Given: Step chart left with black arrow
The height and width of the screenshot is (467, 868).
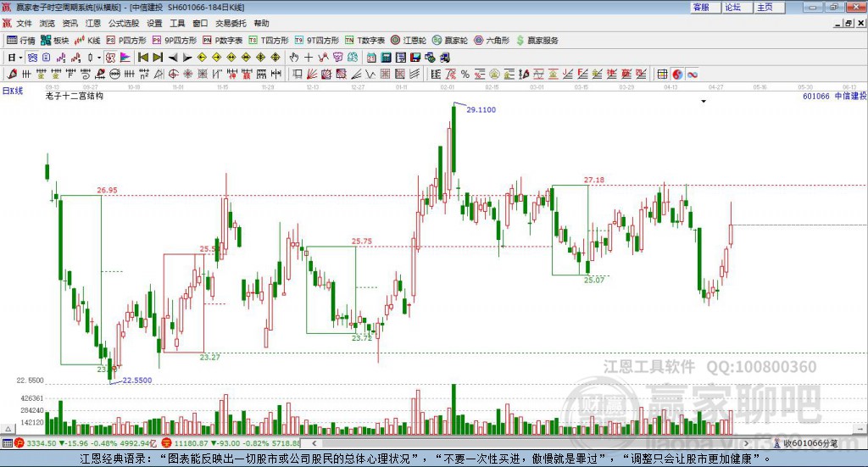Looking at the screenshot, I should pyautogui.click(x=173, y=58).
